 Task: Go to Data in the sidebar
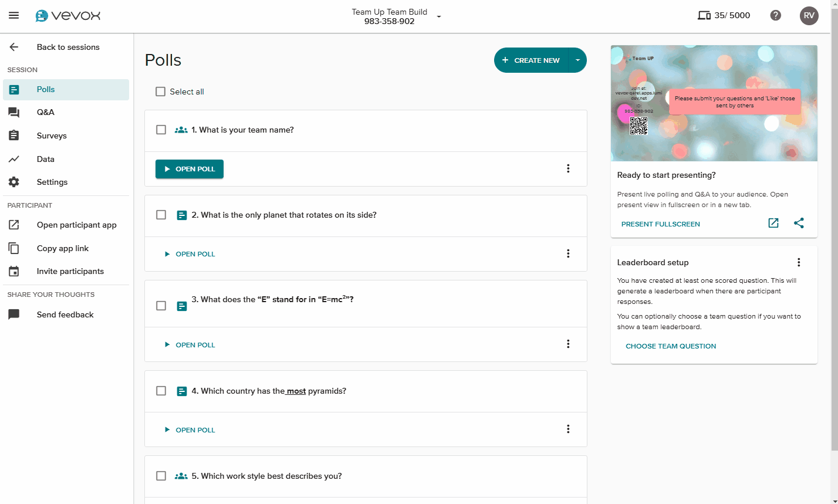point(66,159)
